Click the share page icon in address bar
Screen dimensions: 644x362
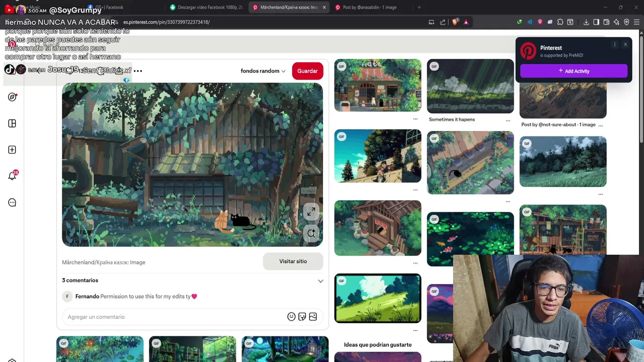coord(443,22)
